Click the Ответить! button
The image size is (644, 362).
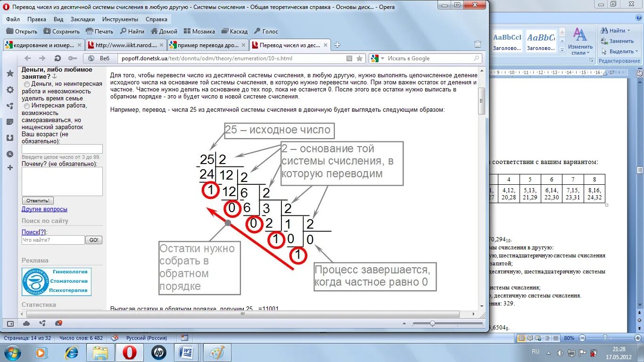(x=38, y=200)
